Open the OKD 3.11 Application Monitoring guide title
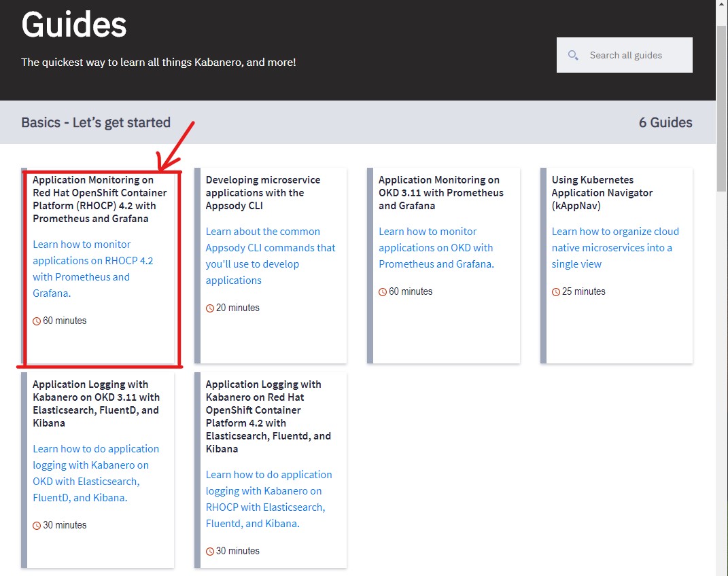 point(440,192)
